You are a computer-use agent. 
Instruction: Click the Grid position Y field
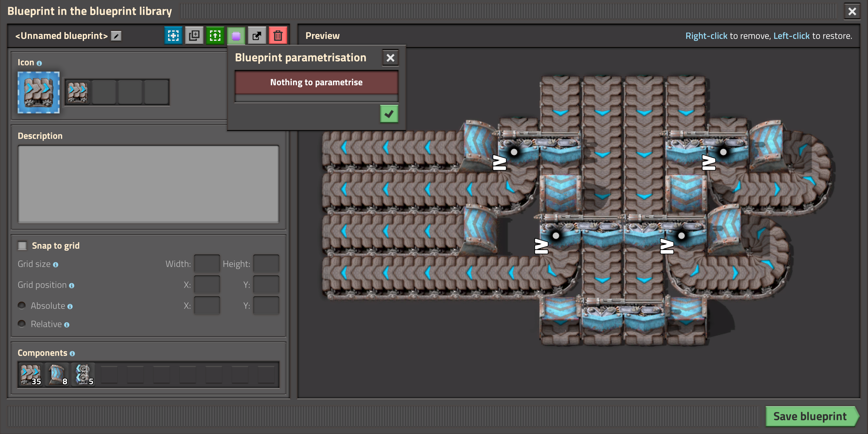[266, 285]
